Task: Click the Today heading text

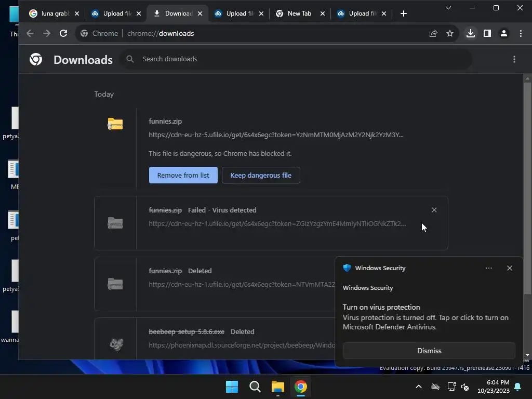Action: [104, 94]
